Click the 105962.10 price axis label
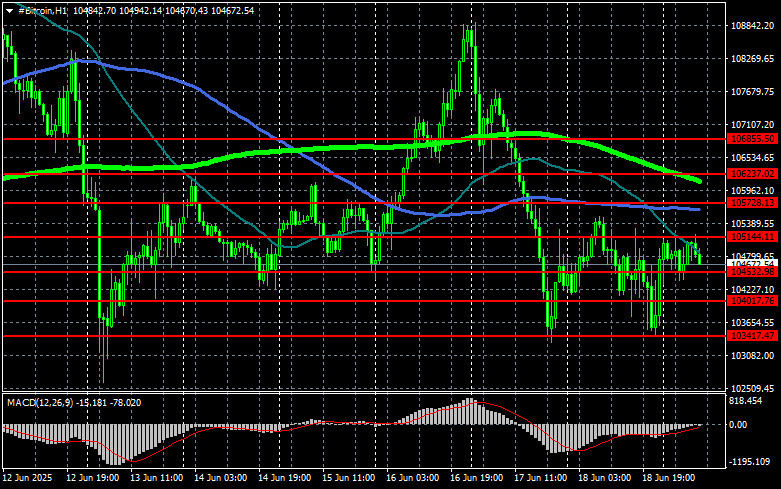This screenshot has height=489, width=781. pos(752,191)
